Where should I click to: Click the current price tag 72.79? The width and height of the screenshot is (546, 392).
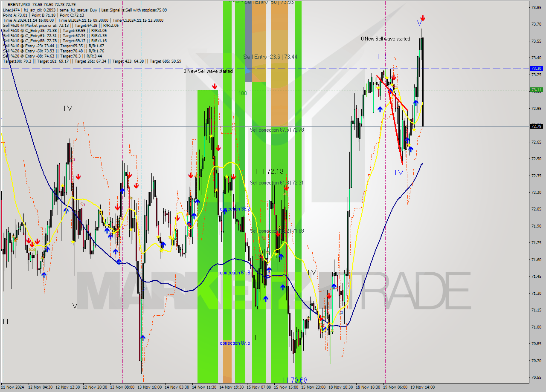point(536,126)
